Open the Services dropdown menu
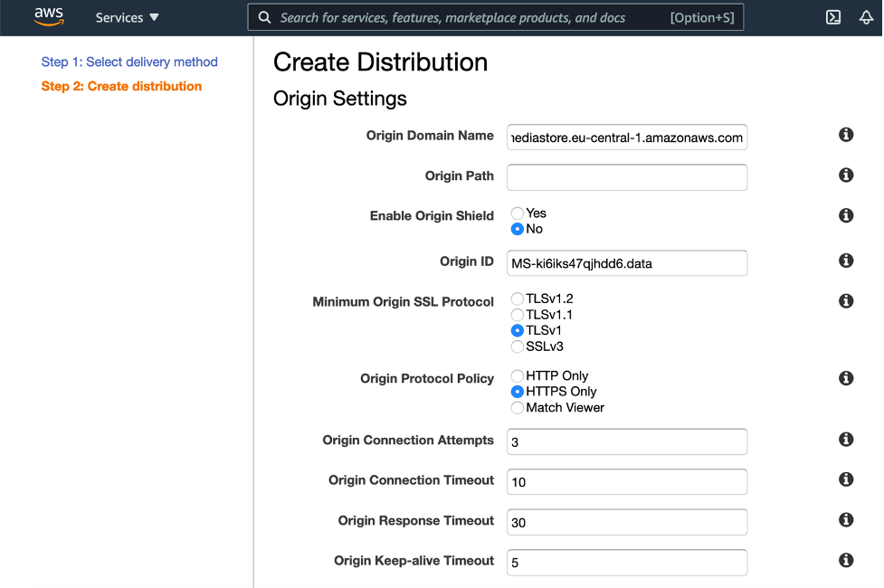Viewport: 884px width, 588px height. [x=127, y=16]
